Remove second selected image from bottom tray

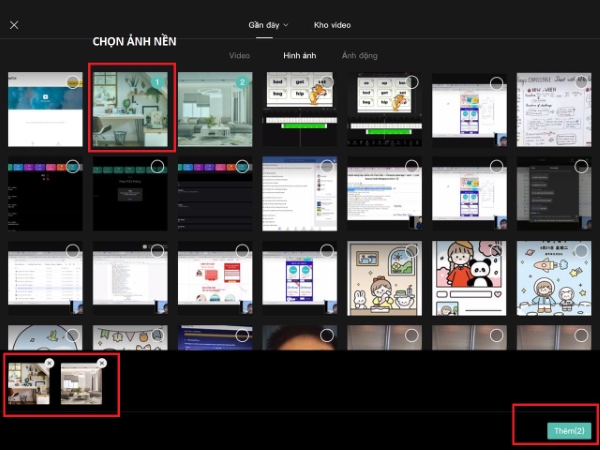[101, 363]
